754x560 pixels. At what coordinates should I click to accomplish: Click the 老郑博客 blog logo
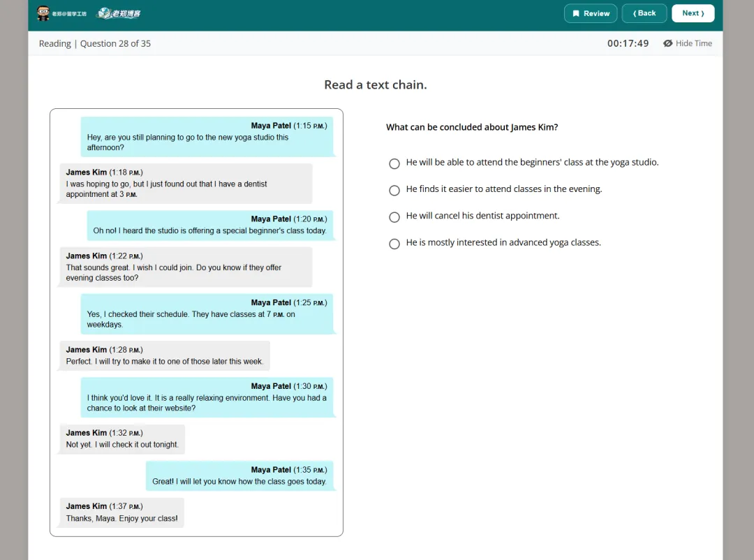coord(118,13)
